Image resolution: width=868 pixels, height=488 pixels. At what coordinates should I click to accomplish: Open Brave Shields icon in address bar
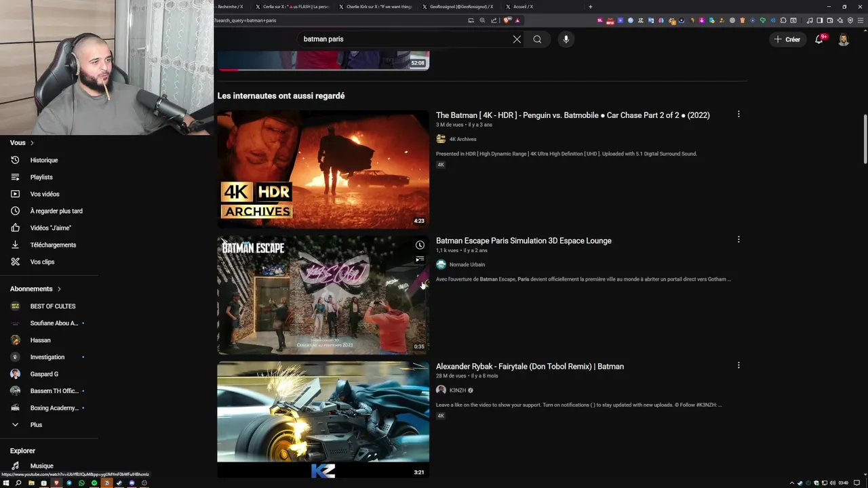(x=507, y=20)
